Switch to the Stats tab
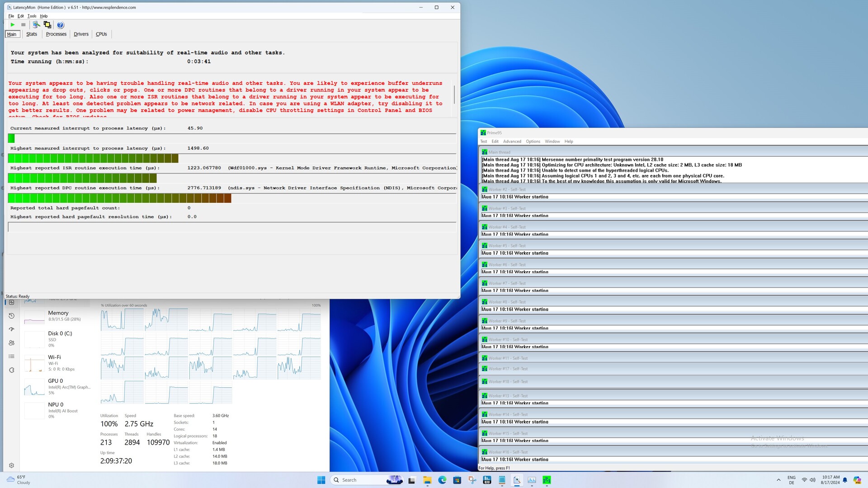Viewport: 868px width, 488px height. coord(32,34)
